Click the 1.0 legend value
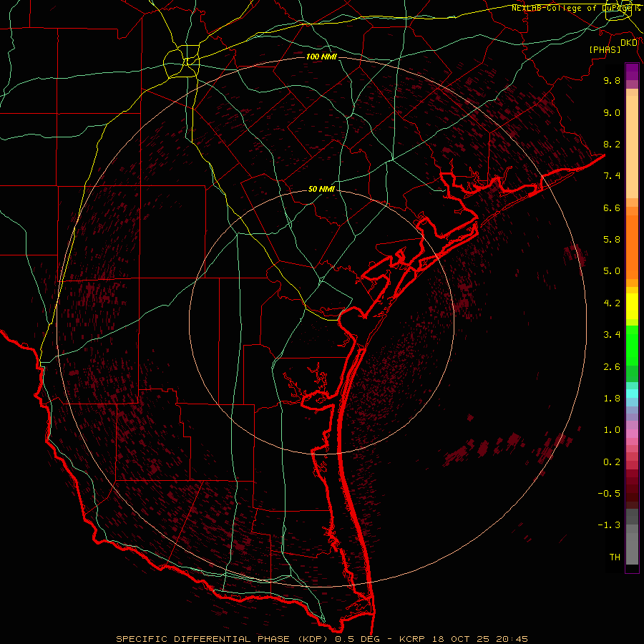 (612, 430)
